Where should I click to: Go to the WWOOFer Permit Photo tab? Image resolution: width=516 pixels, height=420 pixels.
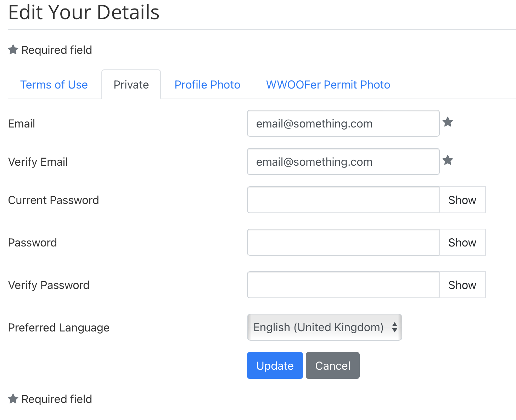click(x=328, y=85)
